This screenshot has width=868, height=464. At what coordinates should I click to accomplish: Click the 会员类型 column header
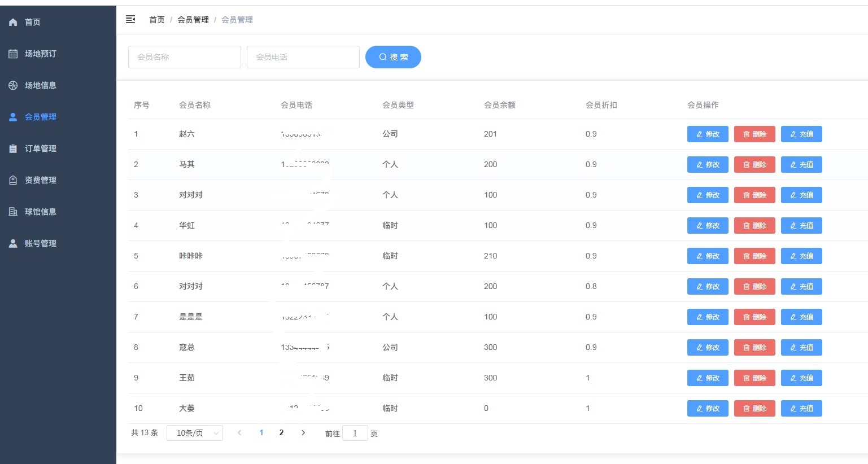coord(398,105)
